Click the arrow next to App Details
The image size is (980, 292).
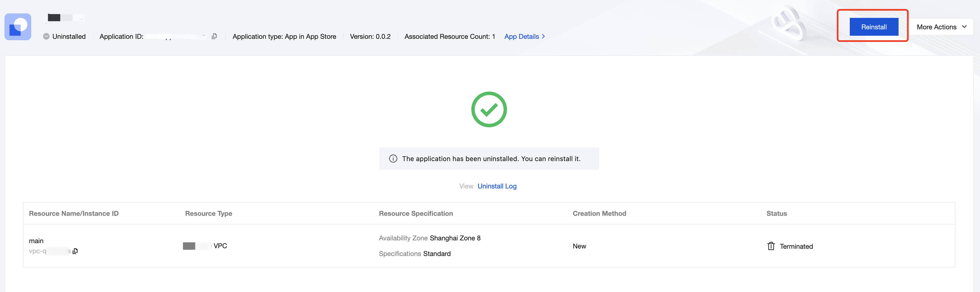(x=543, y=37)
